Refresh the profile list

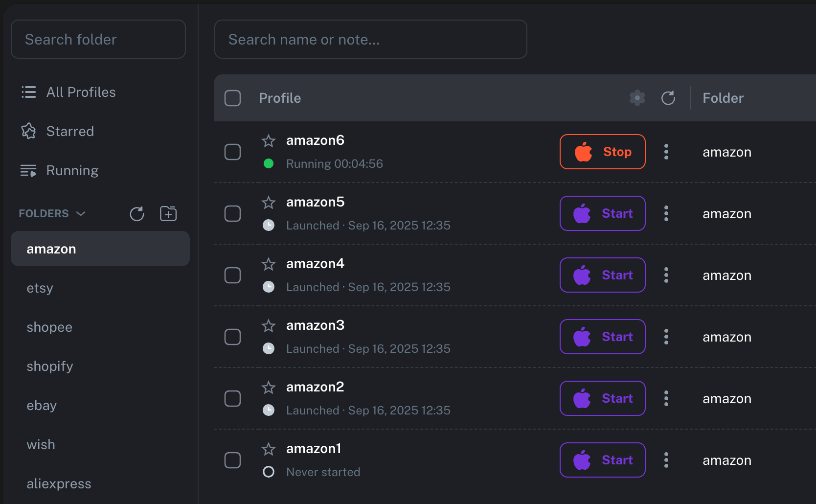click(668, 98)
